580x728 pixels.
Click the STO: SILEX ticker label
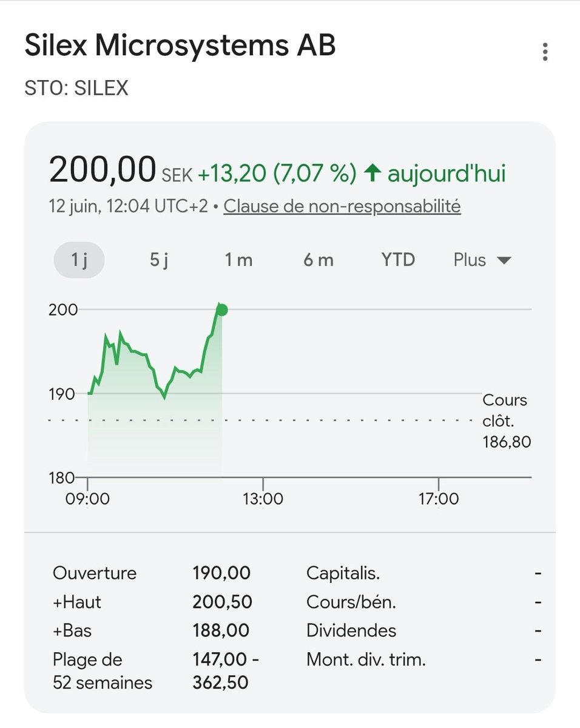[76, 89]
